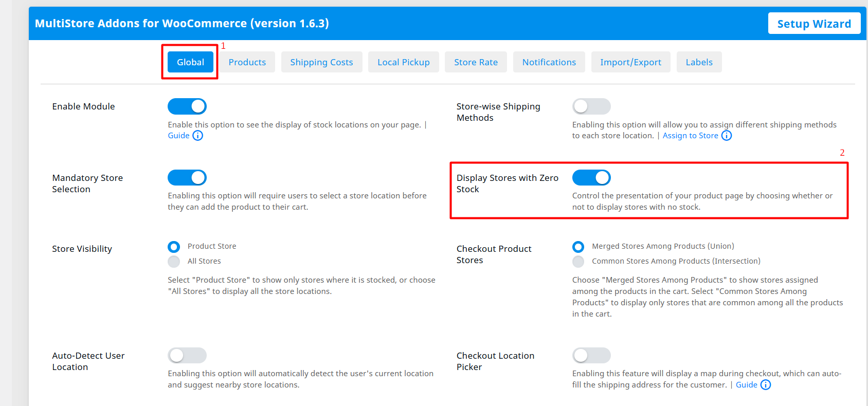This screenshot has height=406, width=868.
Task: Disable Mandatory Store Selection toggle
Action: (187, 178)
